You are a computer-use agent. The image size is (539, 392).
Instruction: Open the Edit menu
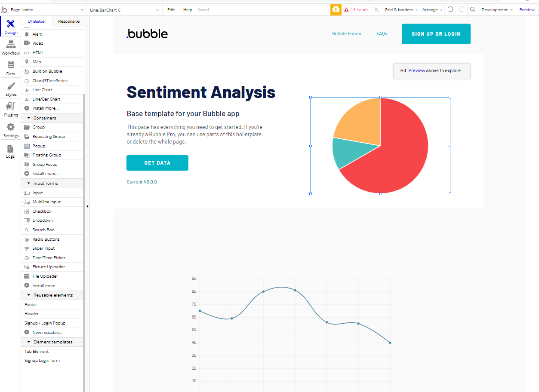pos(171,9)
